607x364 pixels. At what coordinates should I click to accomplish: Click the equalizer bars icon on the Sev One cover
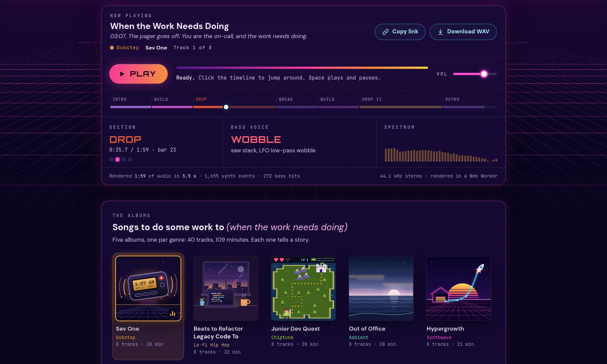(x=173, y=313)
